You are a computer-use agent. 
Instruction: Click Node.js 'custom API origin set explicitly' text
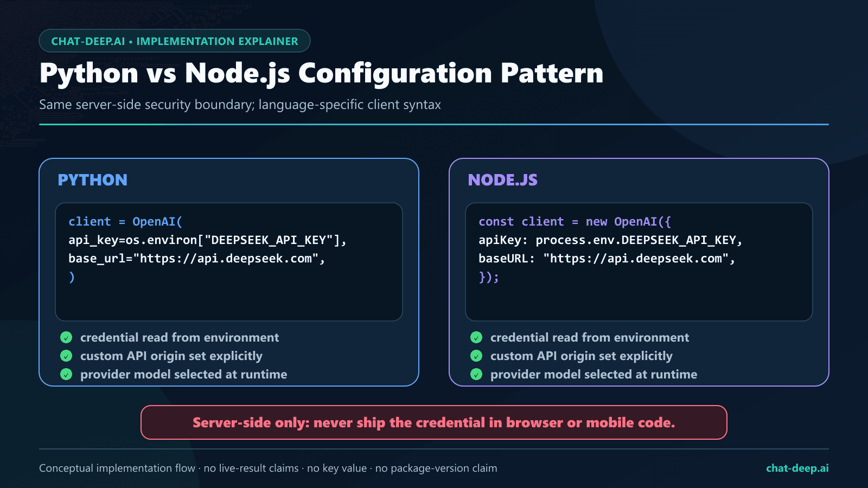[x=582, y=356]
